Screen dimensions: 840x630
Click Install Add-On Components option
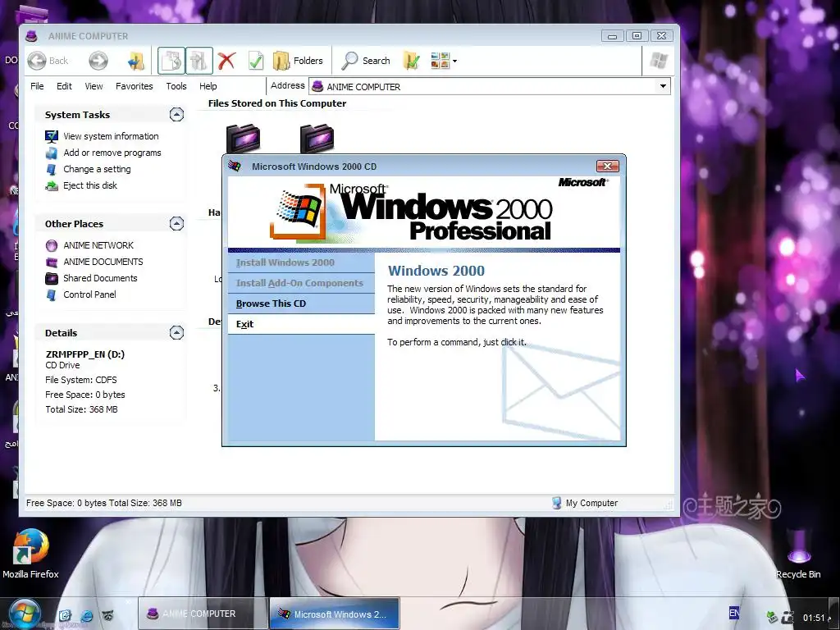301,283
